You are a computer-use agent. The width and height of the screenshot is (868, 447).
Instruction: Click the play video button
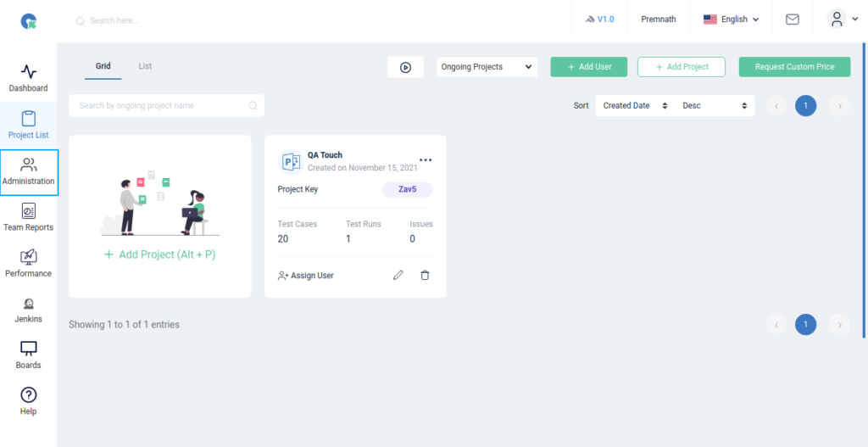point(405,67)
